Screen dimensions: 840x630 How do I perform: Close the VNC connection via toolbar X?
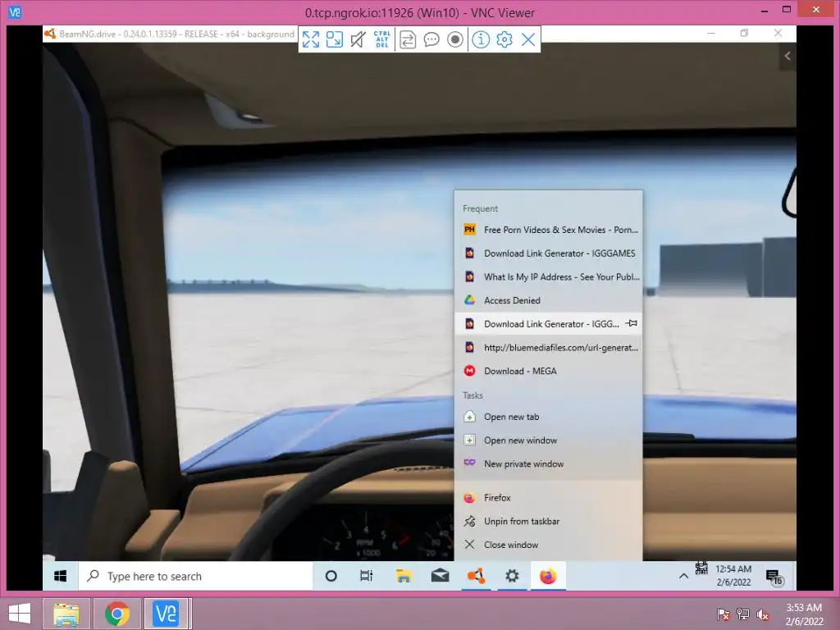coord(528,39)
